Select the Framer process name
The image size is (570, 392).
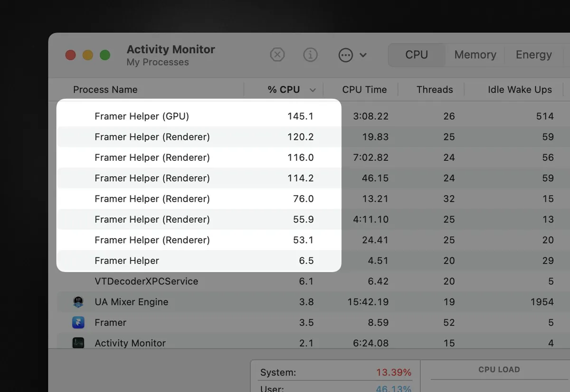110,323
